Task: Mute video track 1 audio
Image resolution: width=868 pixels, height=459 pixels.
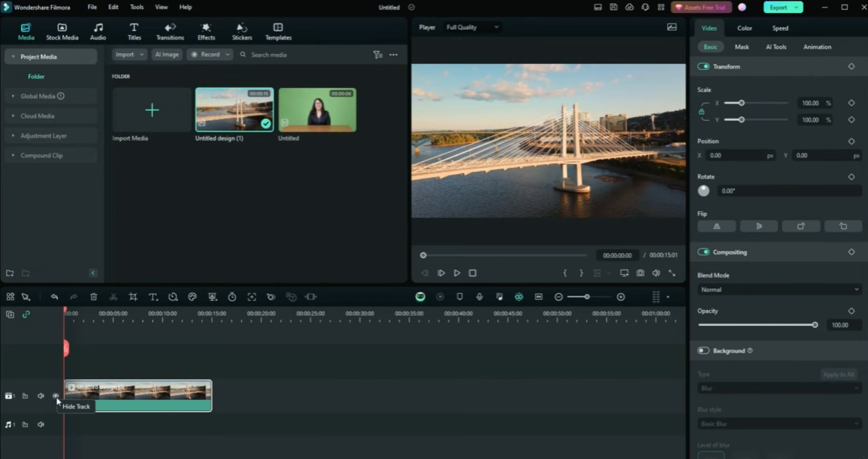Action: (40, 396)
